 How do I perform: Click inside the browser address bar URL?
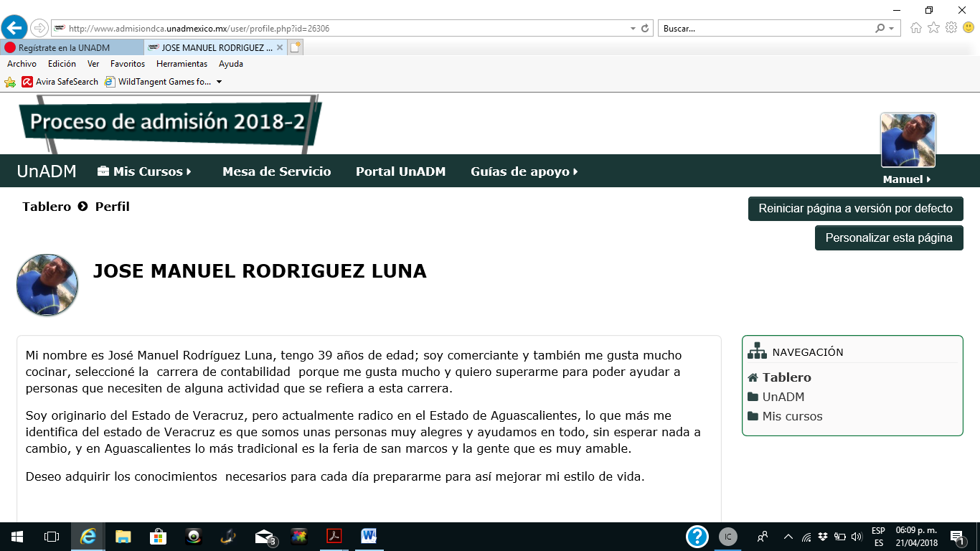tap(199, 29)
